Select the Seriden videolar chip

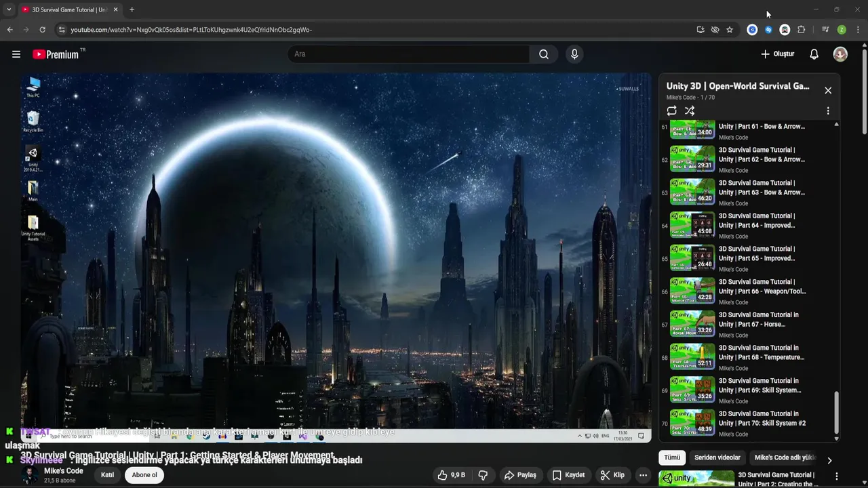[717, 457]
